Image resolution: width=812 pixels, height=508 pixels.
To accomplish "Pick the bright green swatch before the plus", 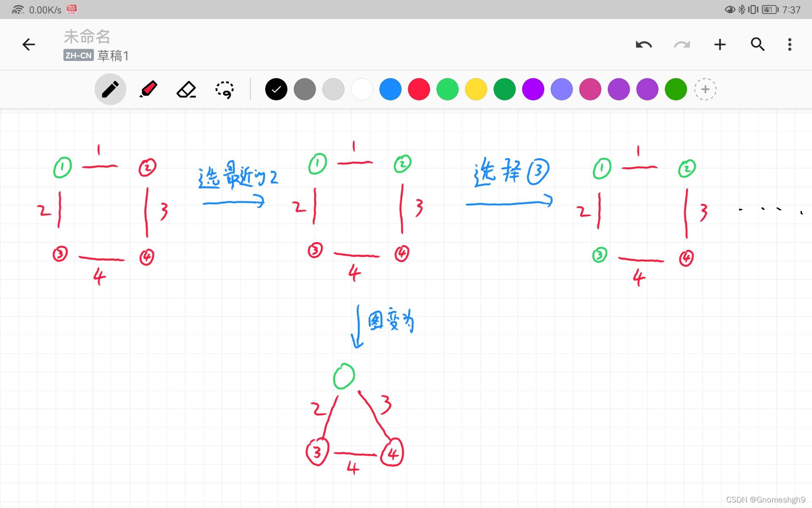I will [676, 89].
